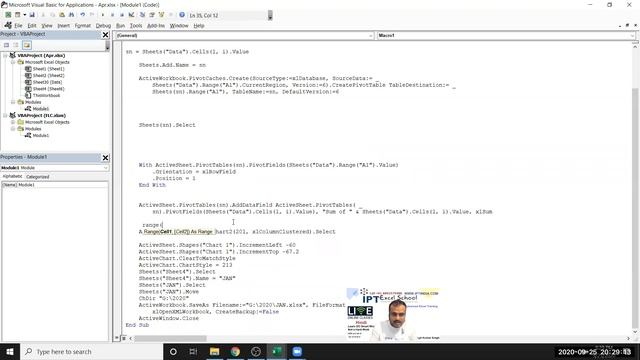Open Properties Window via toolbar icon
This screenshot has width=640, height=360.
click(151, 15)
